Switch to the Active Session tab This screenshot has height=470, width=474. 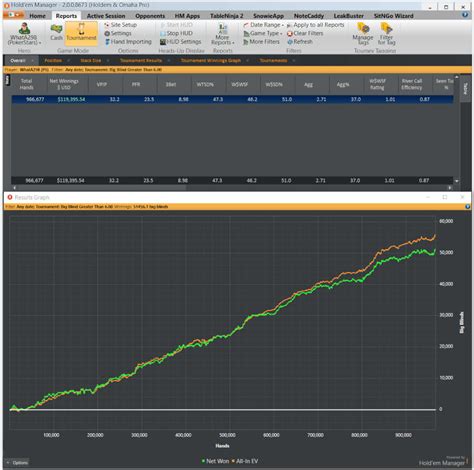(106, 16)
